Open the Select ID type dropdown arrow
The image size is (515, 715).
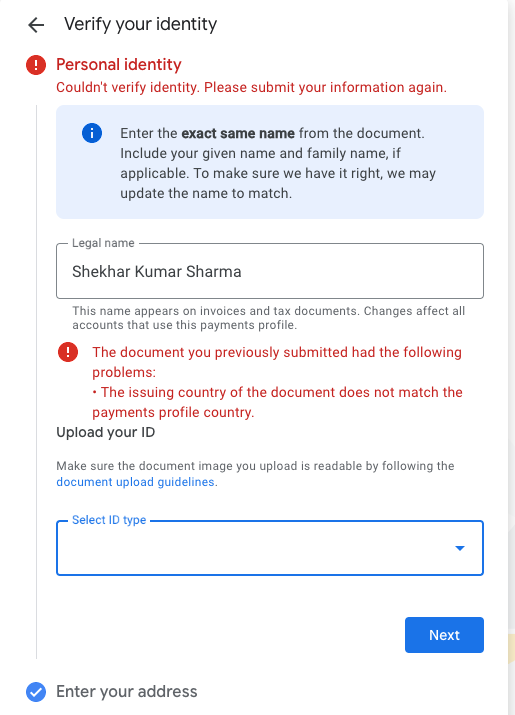point(460,548)
